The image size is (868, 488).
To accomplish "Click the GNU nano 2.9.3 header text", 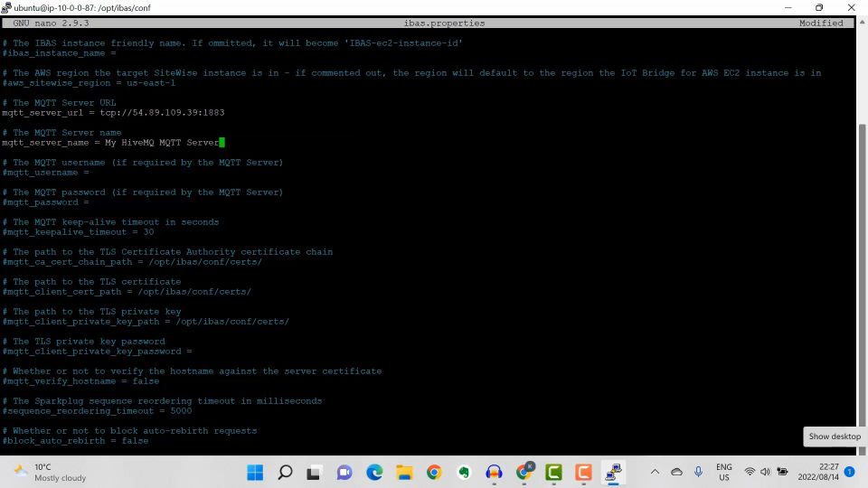I will coord(51,23).
